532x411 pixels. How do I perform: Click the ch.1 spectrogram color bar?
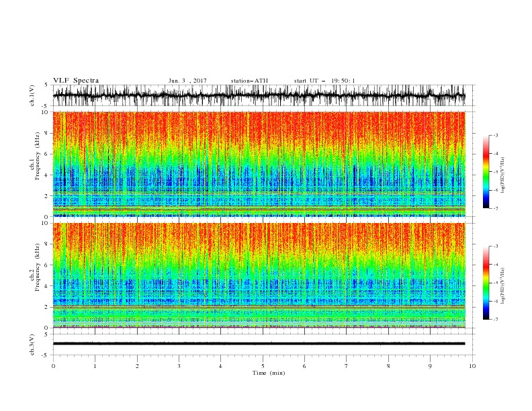[x=486, y=172]
